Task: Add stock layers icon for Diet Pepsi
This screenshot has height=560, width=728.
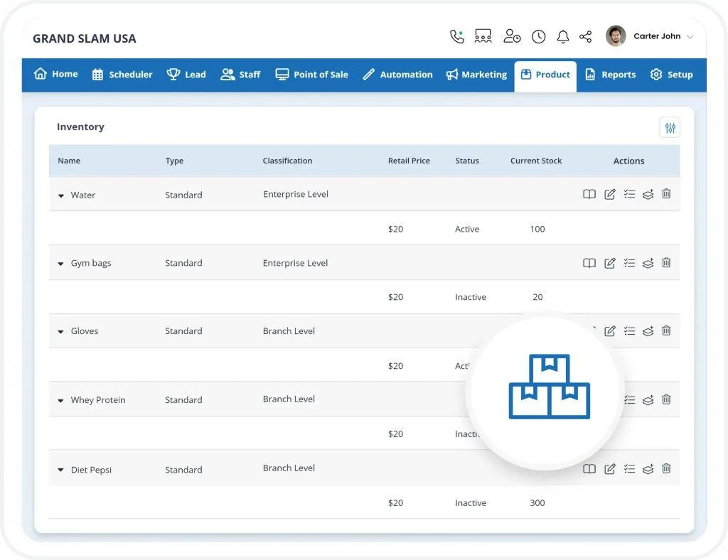Action: click(648, 468)
